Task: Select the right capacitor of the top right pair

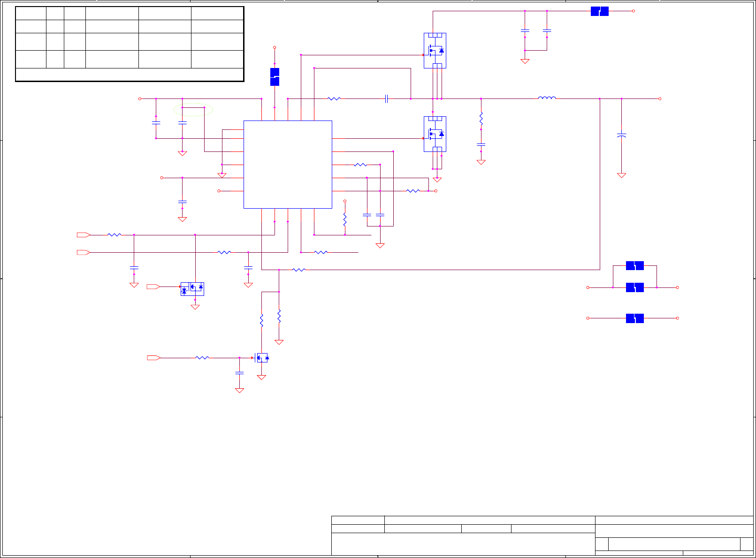Action: (547, 31)
